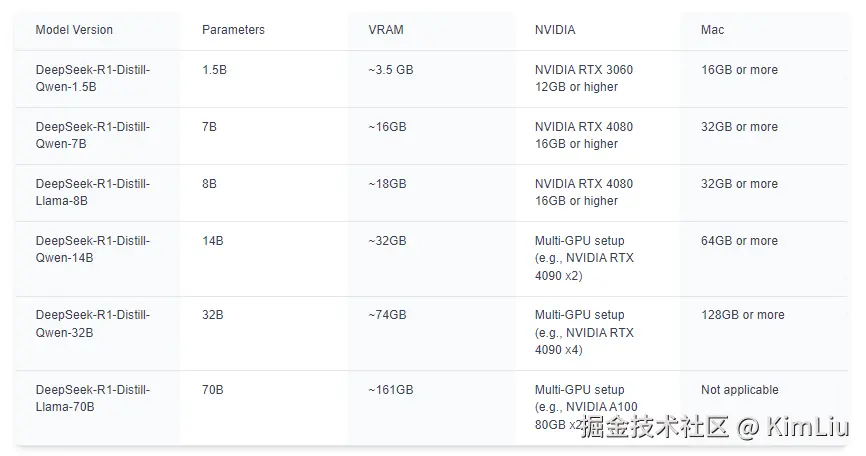Select the DeepSeek-R1-Distill-Llama-8B row label
Image resolution: width=866 pixels, height=456 pixels.
93,192
